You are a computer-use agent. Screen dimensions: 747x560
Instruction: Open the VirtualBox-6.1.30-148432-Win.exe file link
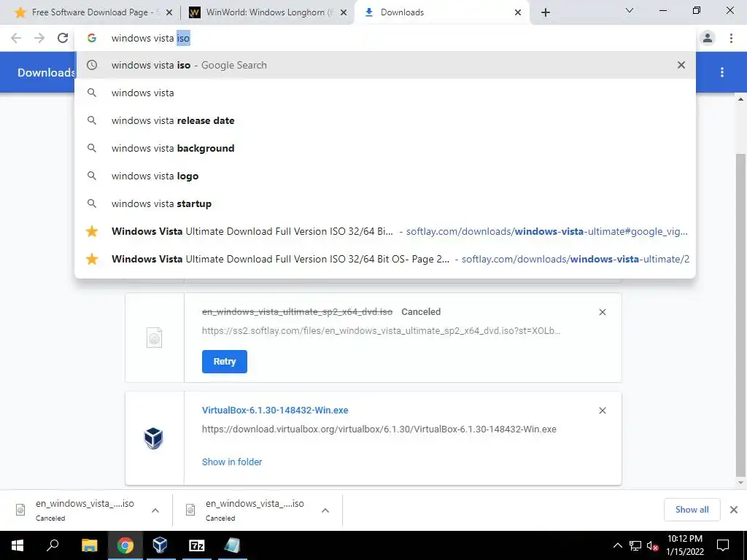coord(275,410)
